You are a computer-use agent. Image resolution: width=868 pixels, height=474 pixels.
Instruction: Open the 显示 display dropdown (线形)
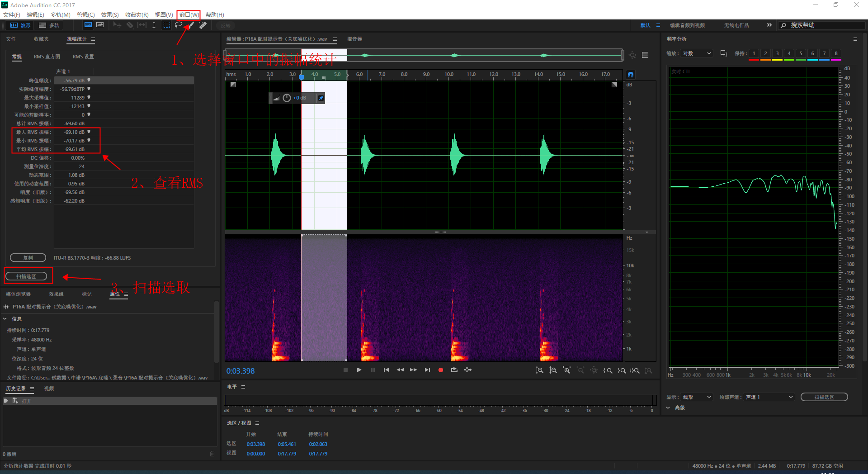[697, 397]
